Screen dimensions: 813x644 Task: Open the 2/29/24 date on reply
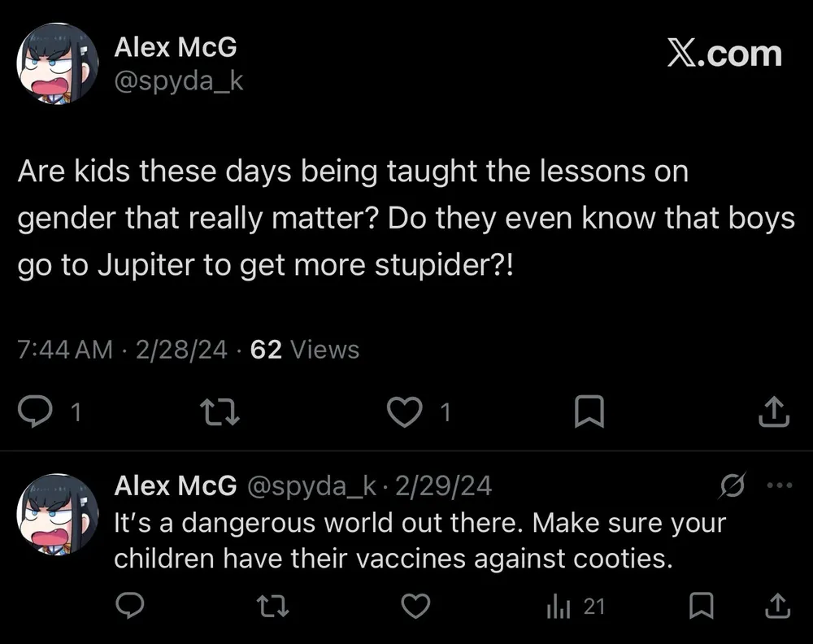442,486
